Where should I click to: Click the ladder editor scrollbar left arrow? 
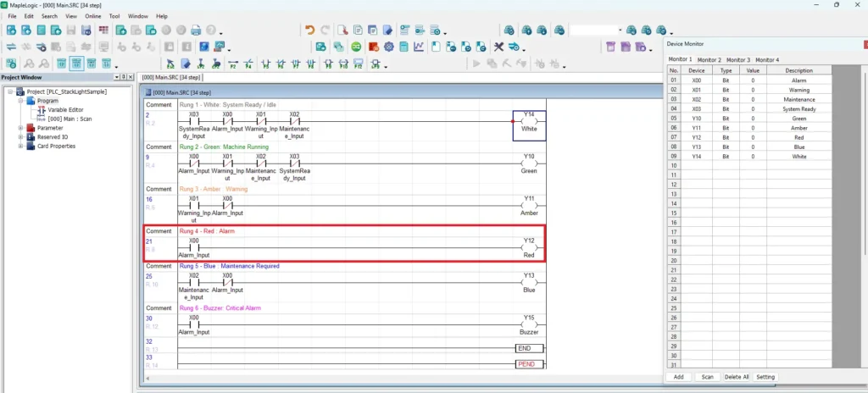coord(147,378)
